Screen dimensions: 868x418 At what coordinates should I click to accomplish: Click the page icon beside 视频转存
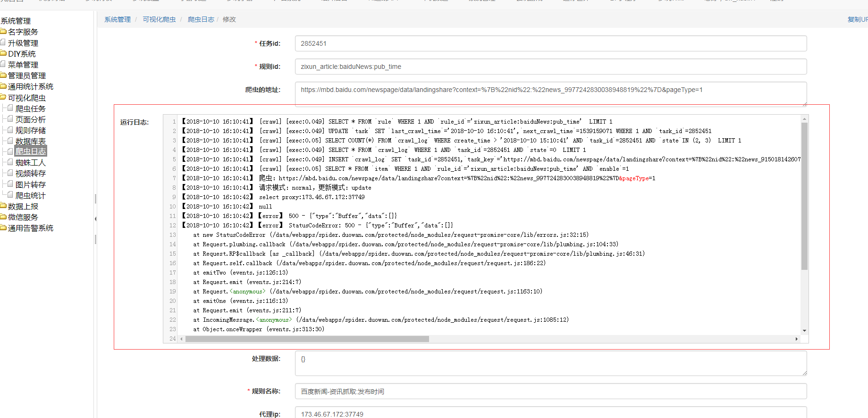click(10, 173)
